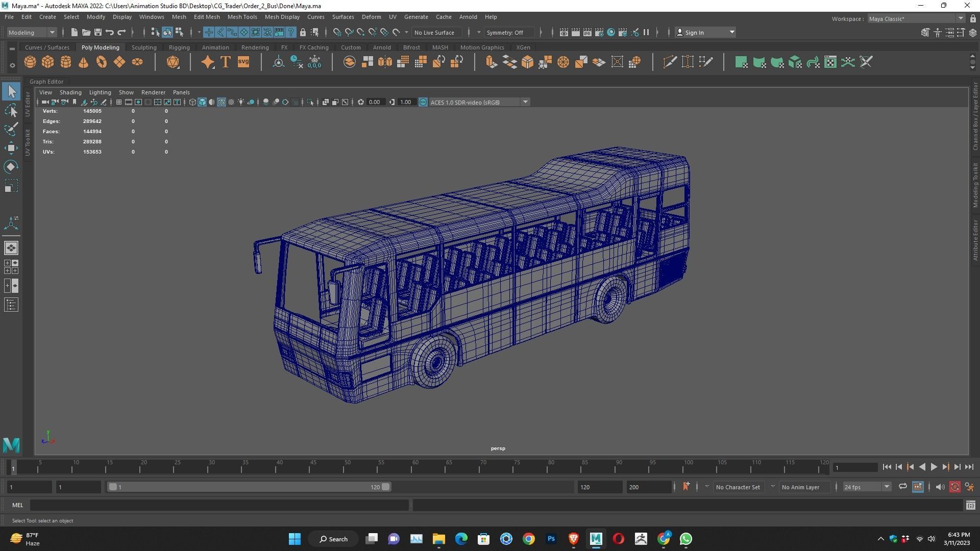The image size is (980, 551).
Task: Activate the Select tool in toolbox
Action: click(11, 92)
